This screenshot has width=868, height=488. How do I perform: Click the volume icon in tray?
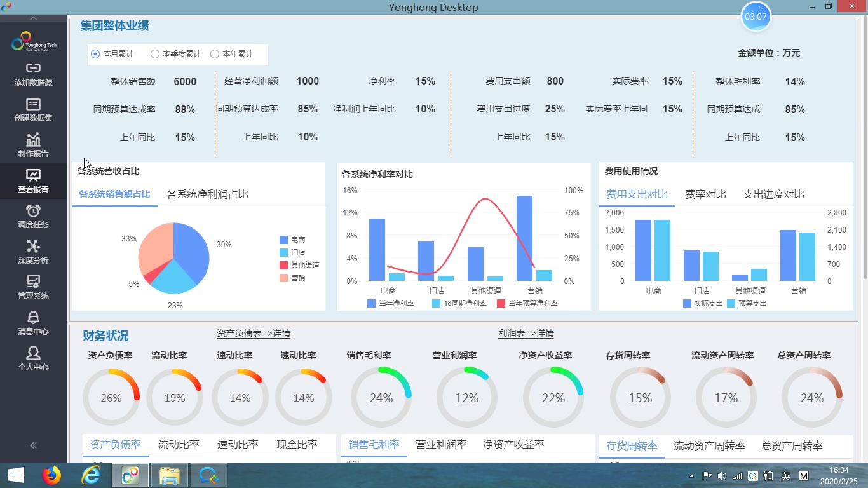(x=722, y=476)
